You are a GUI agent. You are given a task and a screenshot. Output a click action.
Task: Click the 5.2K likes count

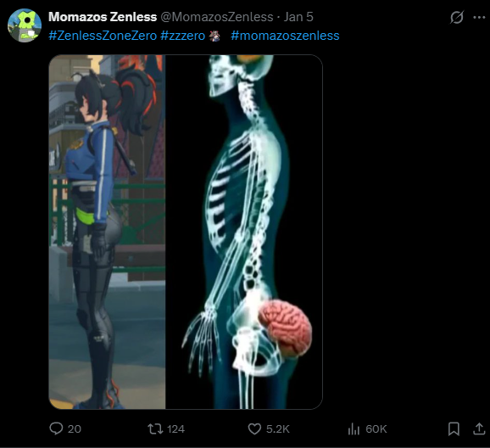278,429
